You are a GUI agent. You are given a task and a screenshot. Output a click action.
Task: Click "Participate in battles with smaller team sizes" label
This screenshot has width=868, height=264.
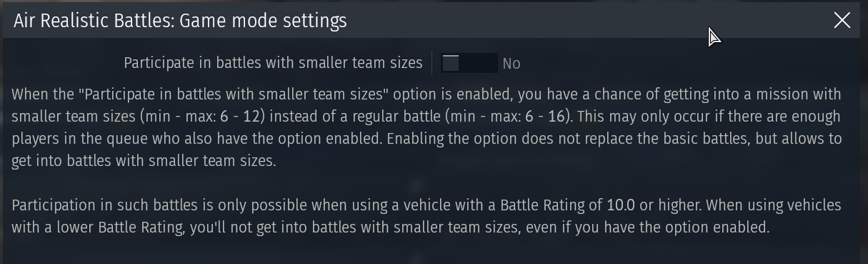(273, 63)
